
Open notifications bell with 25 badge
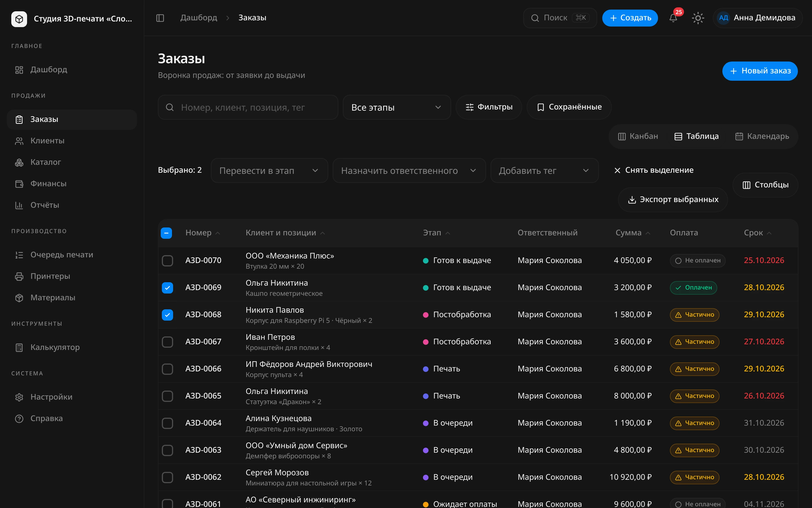[673, 18]
